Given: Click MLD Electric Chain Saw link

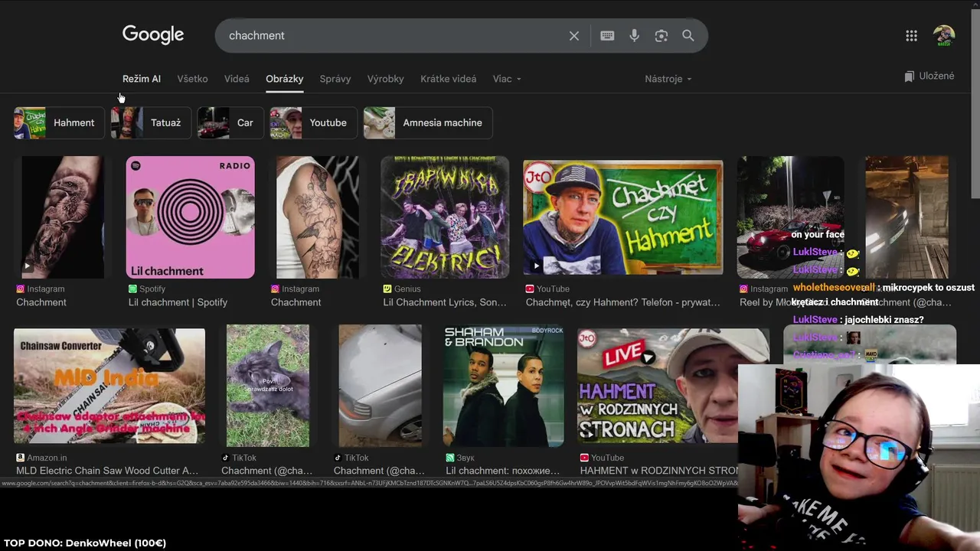Looking at the screenshot, I should 107,471.
